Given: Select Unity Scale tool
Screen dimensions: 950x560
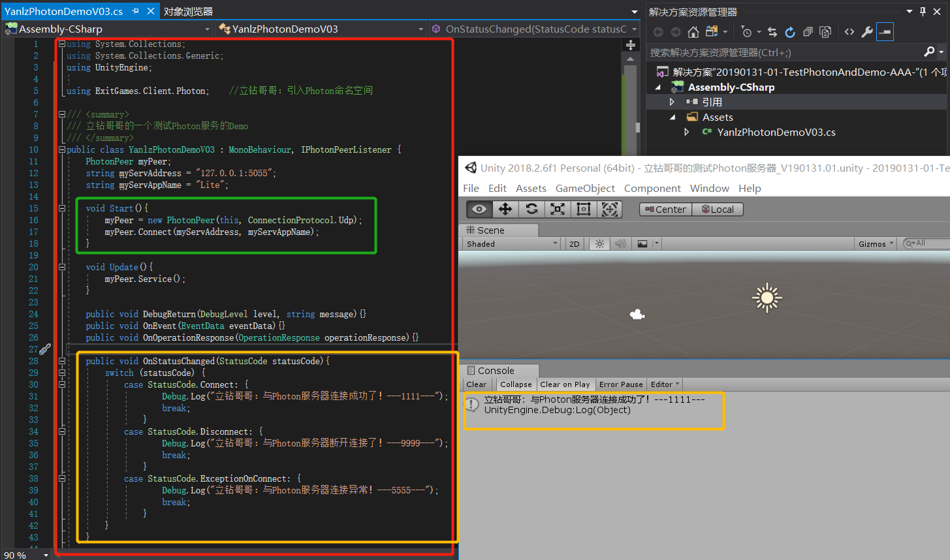Looking at the screenshot, I should 558,209.
